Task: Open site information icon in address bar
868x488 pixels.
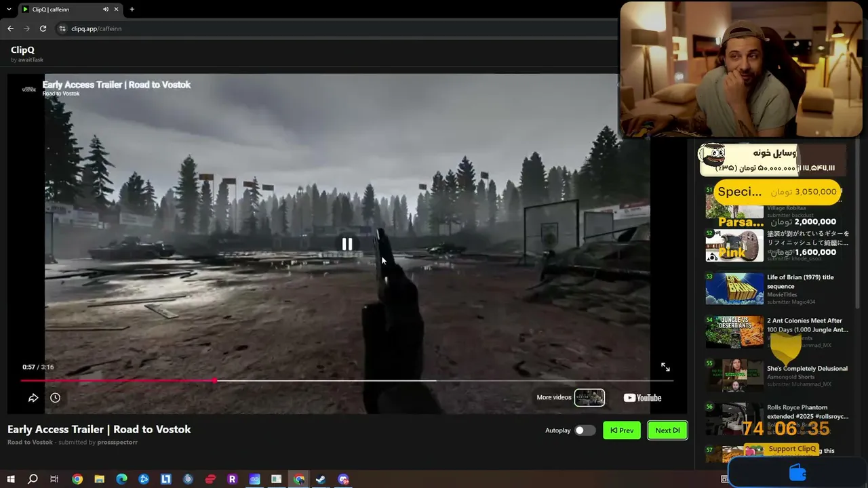Action: pyautogui.click(x=62, y=28)
